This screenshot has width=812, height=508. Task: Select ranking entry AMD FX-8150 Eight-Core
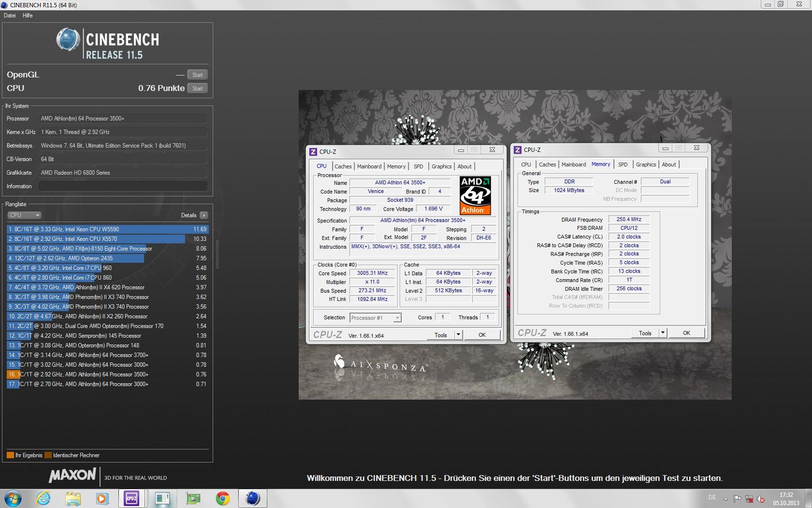tap(108, 249)
